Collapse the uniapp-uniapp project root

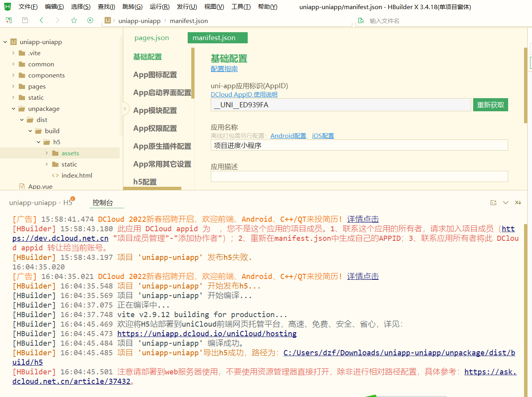[x=5, y=42]
